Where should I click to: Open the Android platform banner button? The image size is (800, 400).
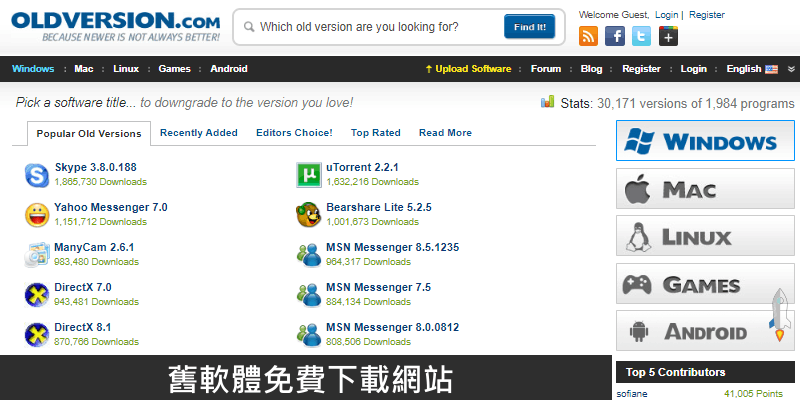click(x=705, y=332)
